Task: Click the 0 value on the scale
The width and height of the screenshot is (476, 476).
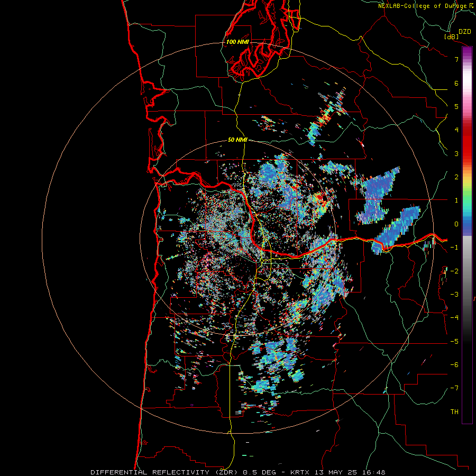Action: tap(456, 224)
